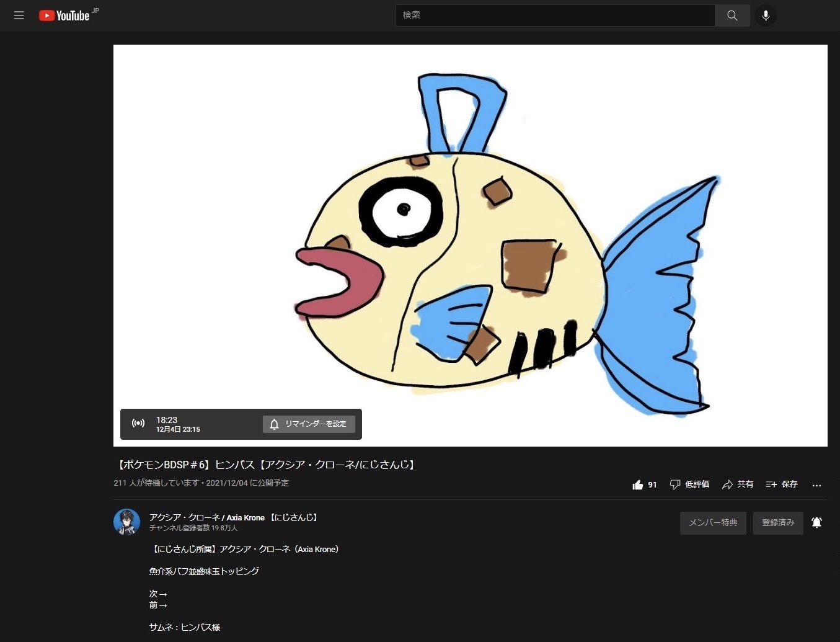Click the 登録済み subscribed button
Screen dimensions: 840x642
(778, 523)
